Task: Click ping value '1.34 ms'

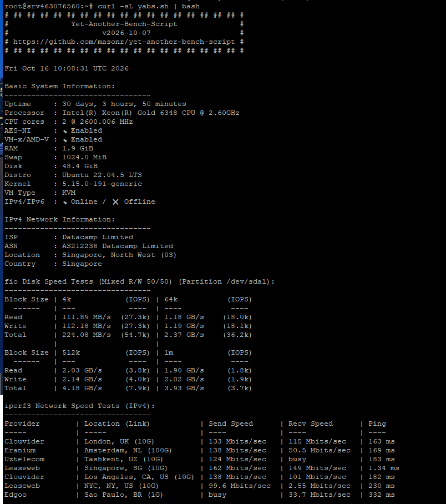Action: coord(384,468)
